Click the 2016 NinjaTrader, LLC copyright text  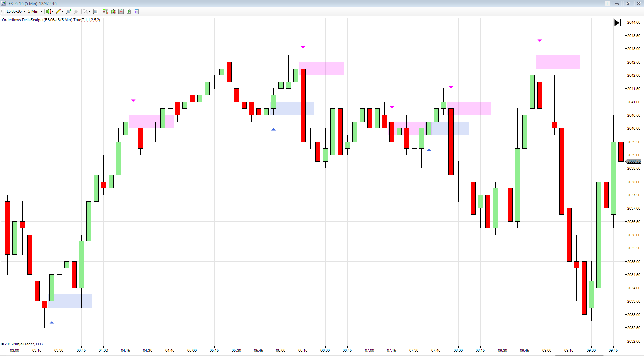pos(22,344)
